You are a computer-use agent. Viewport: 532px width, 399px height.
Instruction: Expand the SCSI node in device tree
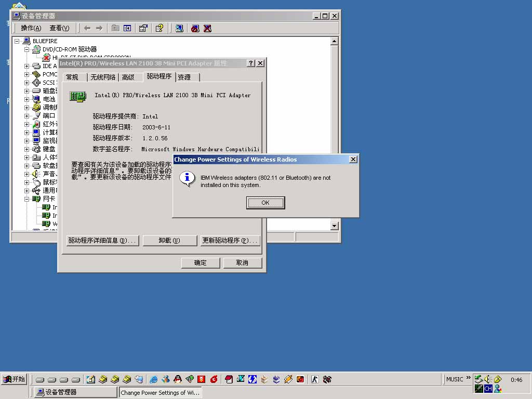(x=27, y=83)
